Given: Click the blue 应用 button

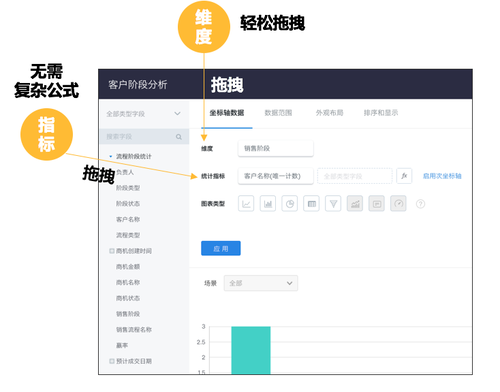Looking at the screenshot, I should coord(221,248).
